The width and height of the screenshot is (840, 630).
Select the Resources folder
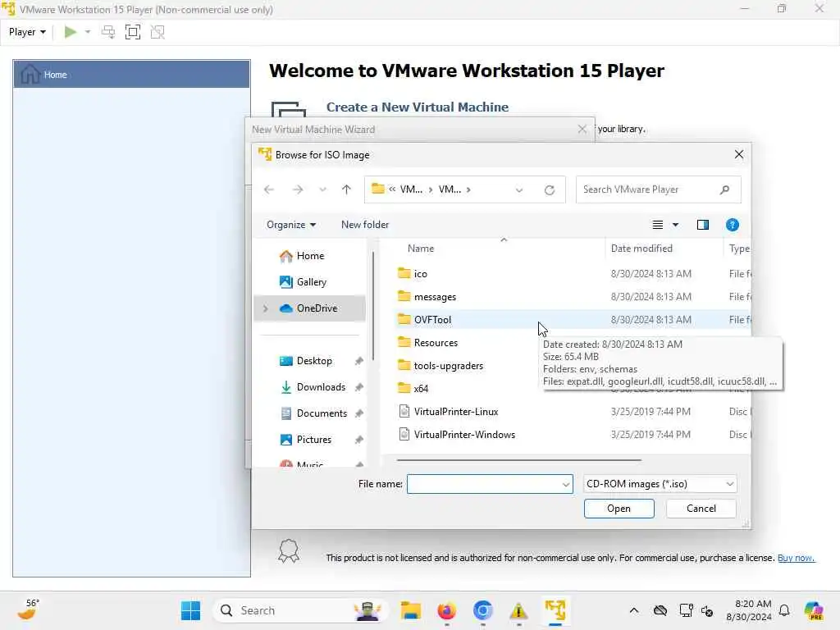(x=436, y=343)
